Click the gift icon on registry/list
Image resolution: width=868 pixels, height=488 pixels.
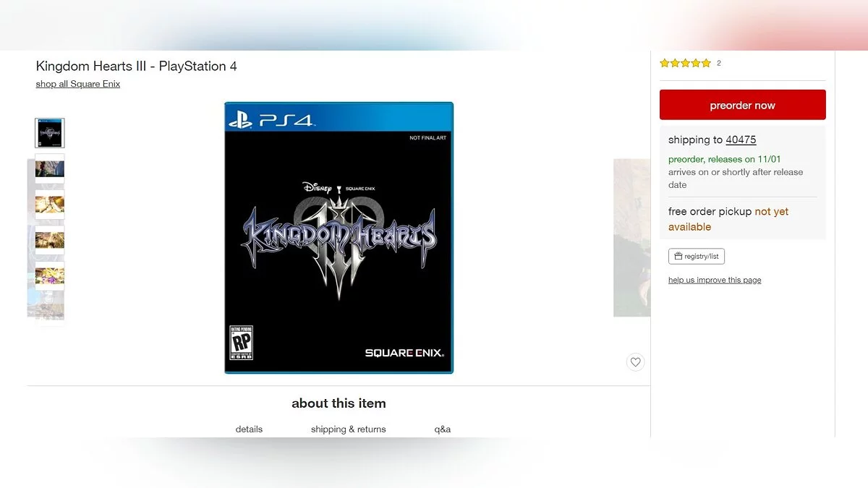(678, 256)
